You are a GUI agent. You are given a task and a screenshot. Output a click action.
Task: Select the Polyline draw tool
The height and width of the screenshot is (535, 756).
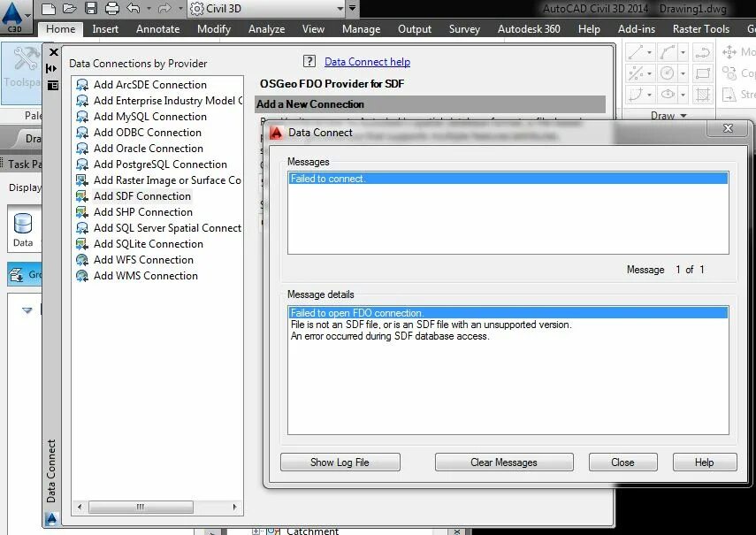[702, 52]
